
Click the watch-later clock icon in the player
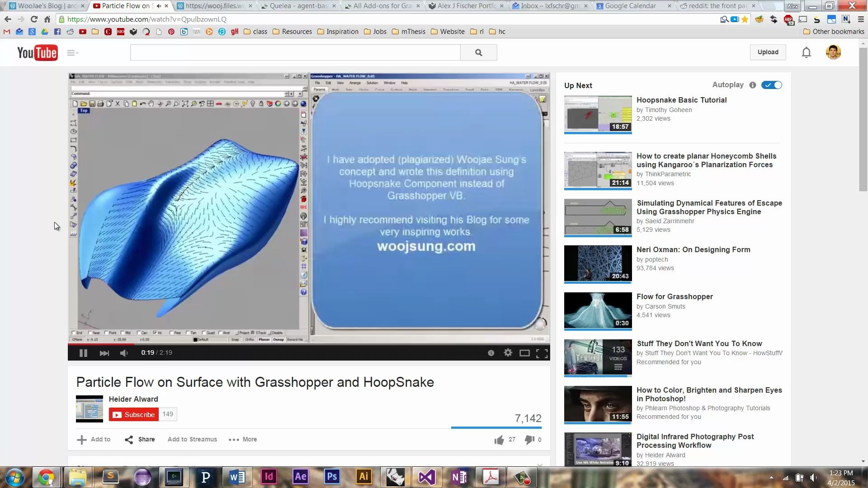(491, 353)
